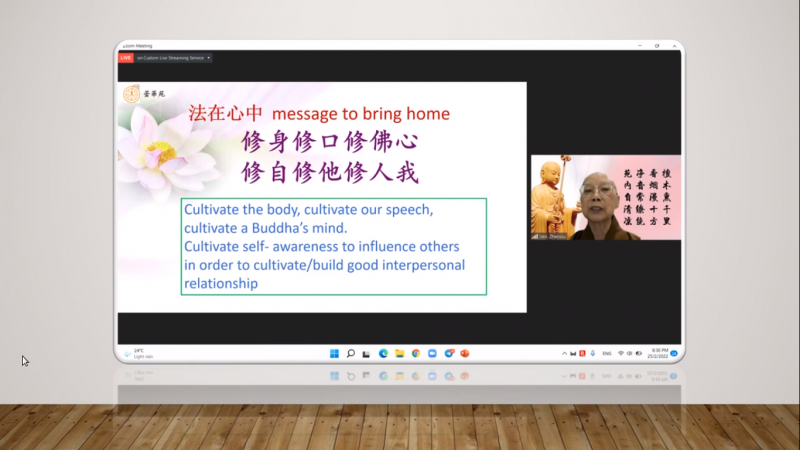Open the clock and date panel
The height and width of the screenshot is (450, 800).
(x=658, y=353)
